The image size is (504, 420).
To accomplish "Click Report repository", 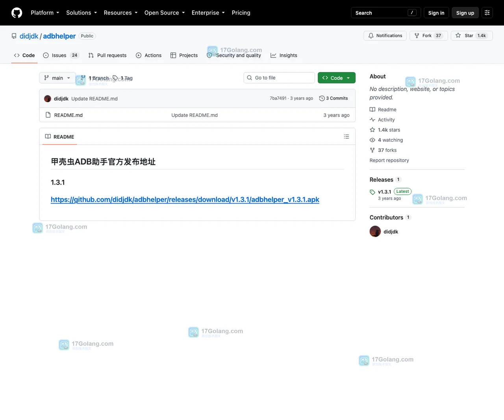I will coord(389,160).
